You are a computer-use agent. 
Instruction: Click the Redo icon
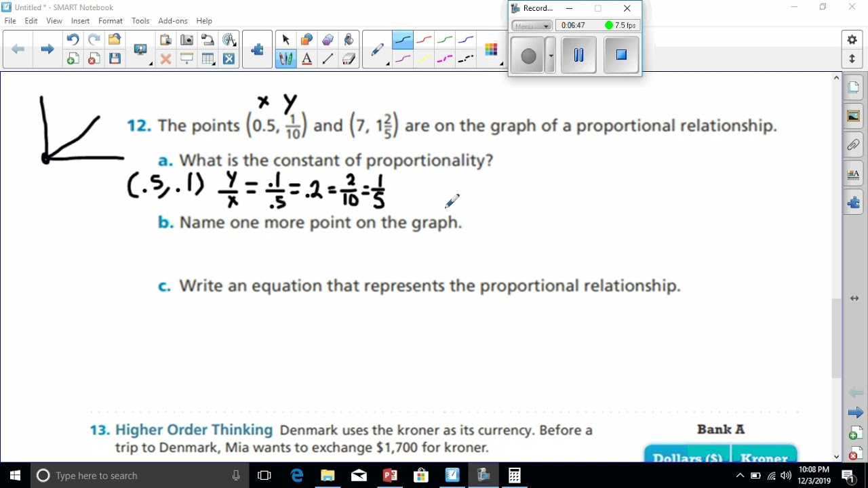coord(94,40)
